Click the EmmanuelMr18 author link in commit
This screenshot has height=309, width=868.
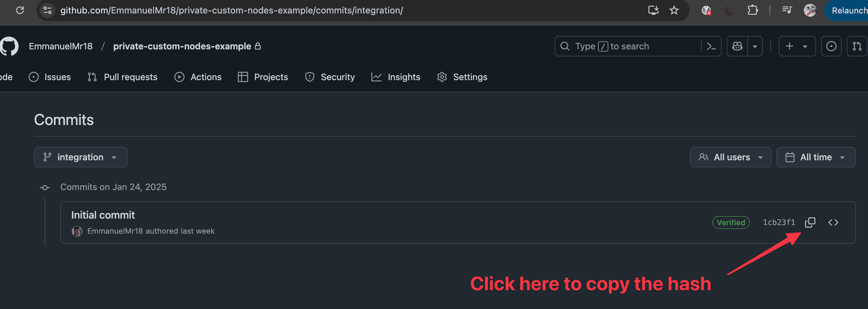[x=115, y=231]
